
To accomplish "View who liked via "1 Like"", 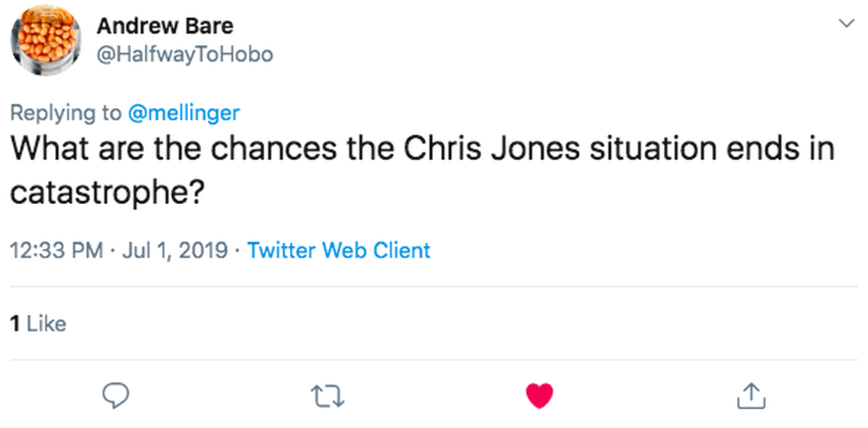I will [38, 324].
